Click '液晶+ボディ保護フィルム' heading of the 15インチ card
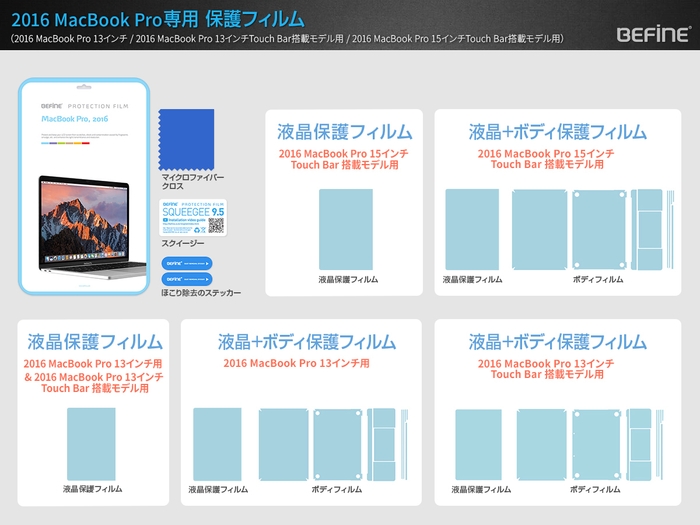 (558, 132)
